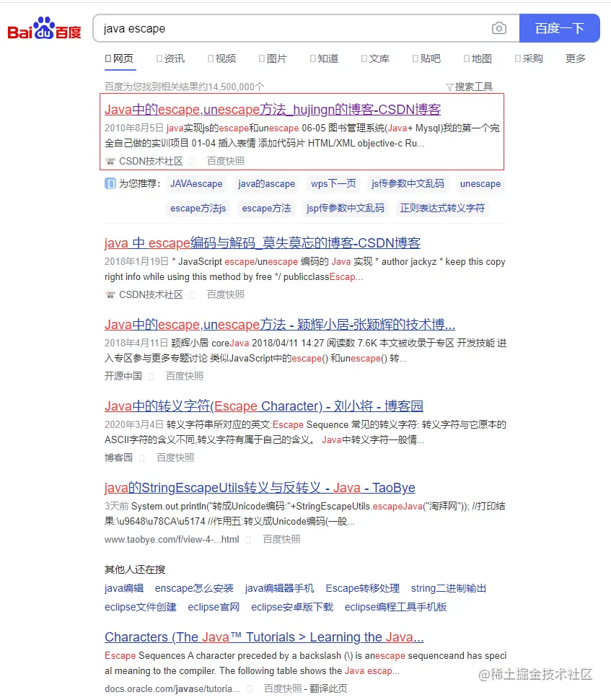Go to the 地图 tab
The height and width of the screenshot is (700, 611).
click(x=478, y=58)
